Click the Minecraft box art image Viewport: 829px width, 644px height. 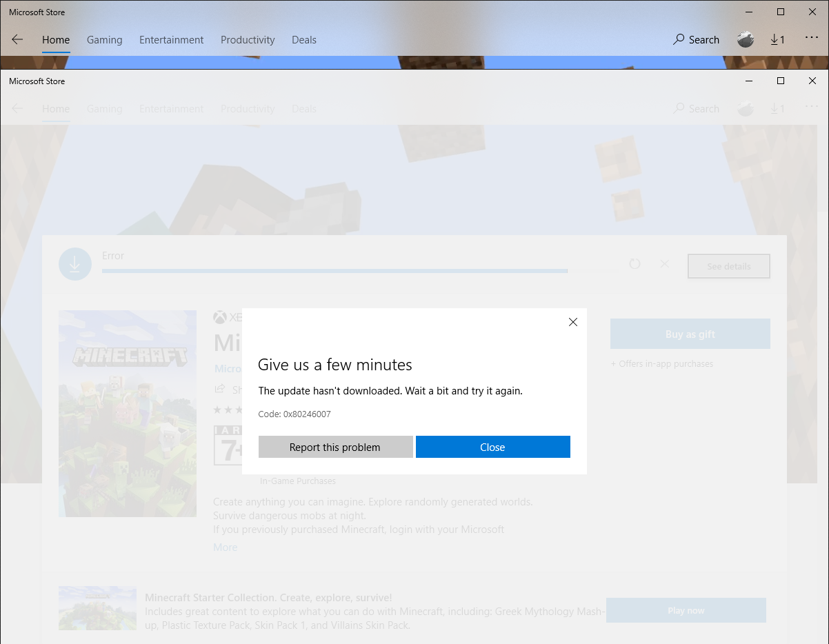pos(128,414)
